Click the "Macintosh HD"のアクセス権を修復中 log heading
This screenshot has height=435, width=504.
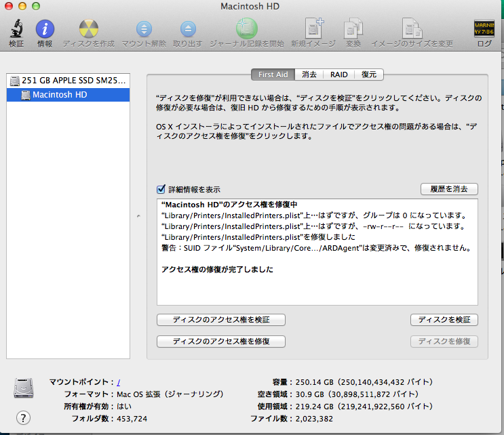(229, 205)
